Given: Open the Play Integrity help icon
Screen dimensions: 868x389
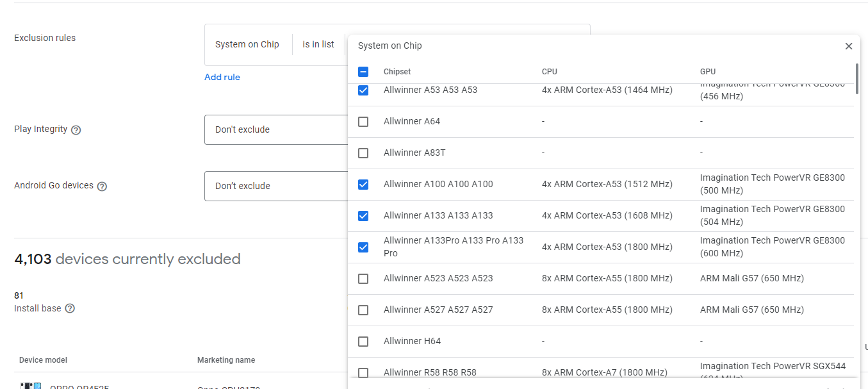Looking at the screenshot, I should coord(76,129).
